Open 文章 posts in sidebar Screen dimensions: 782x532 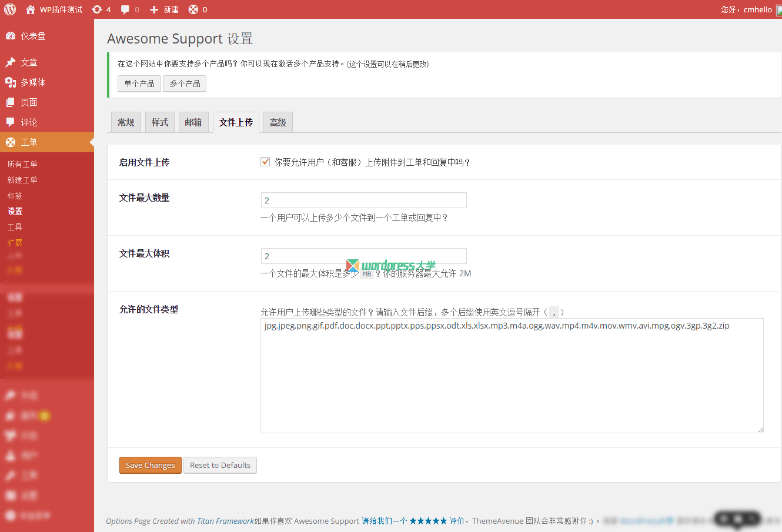(47, 62)
